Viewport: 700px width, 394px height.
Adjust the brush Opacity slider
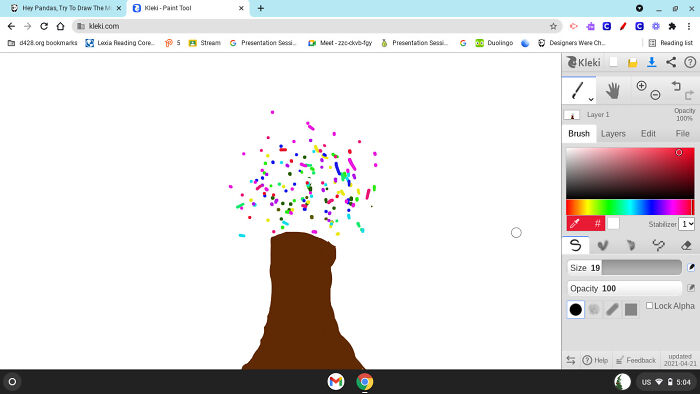pos(624,288)
